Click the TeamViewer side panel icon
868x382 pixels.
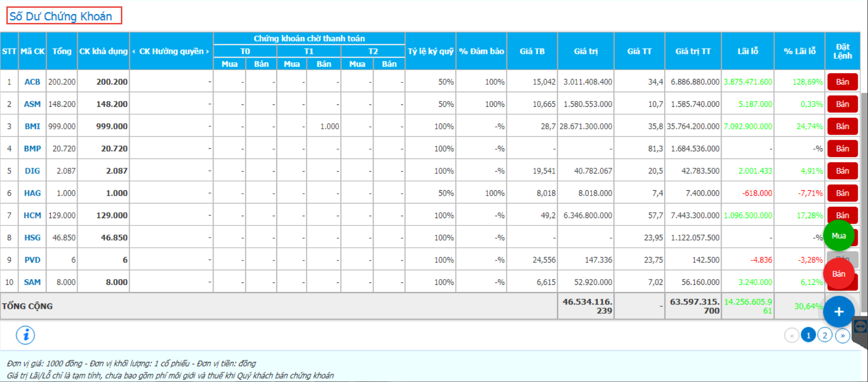click(x=860, y=326)
